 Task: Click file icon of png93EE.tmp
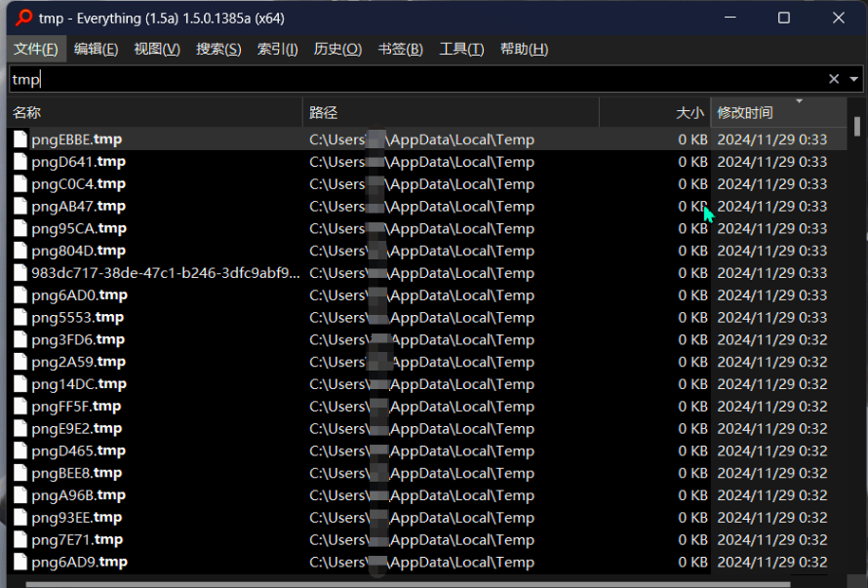[20, 517]
